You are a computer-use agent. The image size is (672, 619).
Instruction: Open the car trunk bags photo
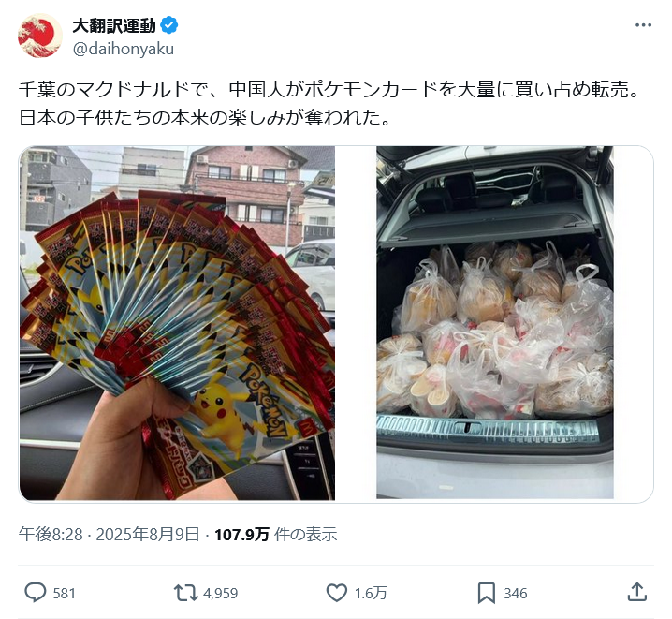point(494,322)
